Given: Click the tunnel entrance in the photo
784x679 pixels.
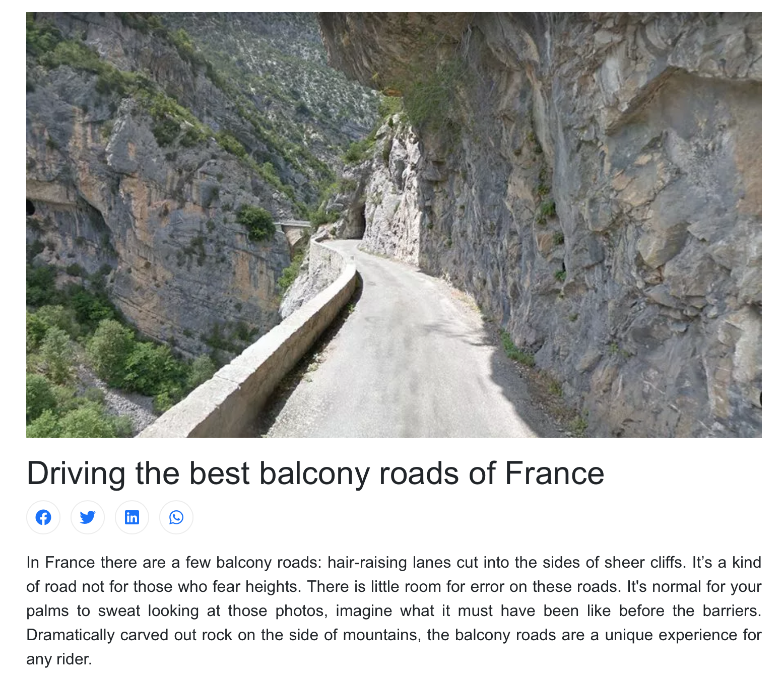Looking at the screenshot, I should [357, 221].
